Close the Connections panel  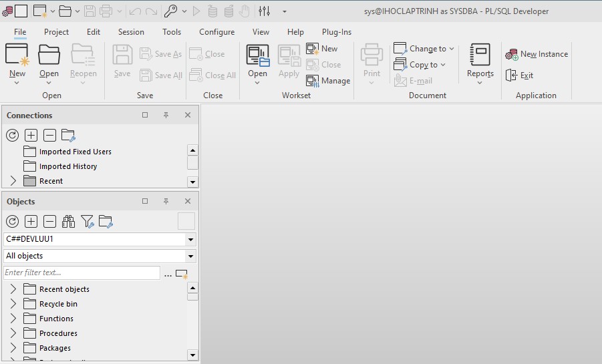(x=188, y=115)
